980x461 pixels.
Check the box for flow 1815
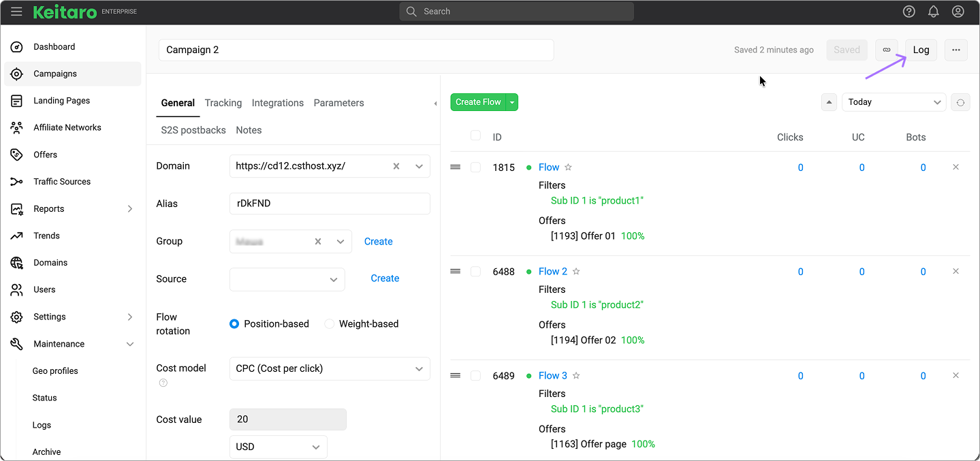475,168
